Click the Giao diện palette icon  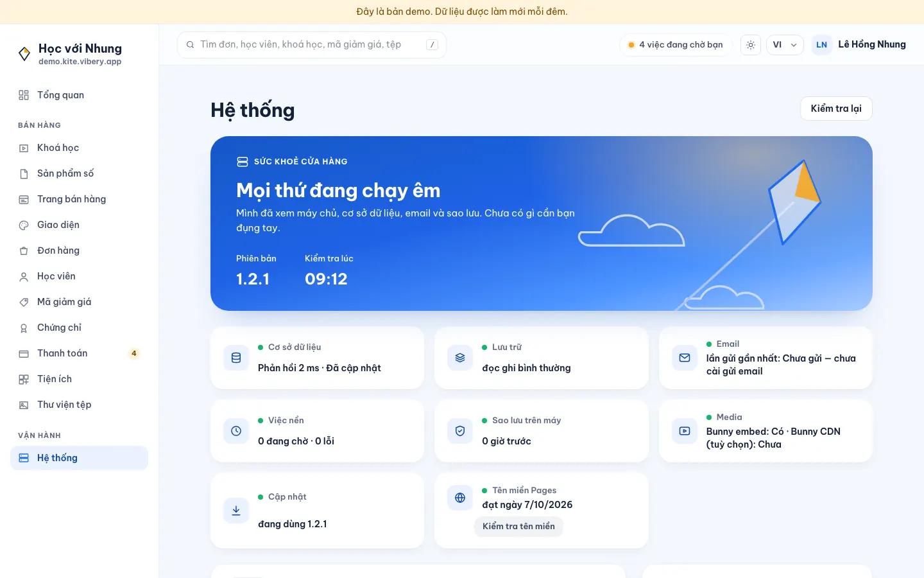[x=24, y=225]
